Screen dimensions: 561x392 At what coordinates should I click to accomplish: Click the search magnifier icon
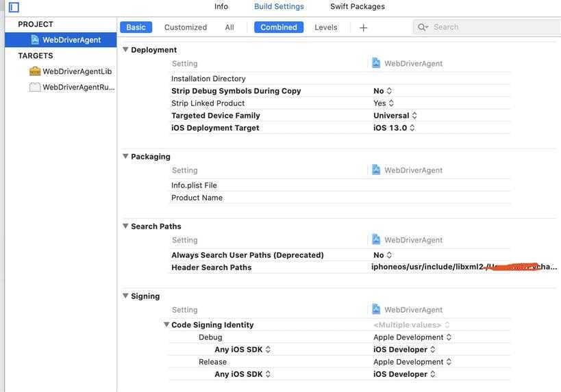point(422,27)
